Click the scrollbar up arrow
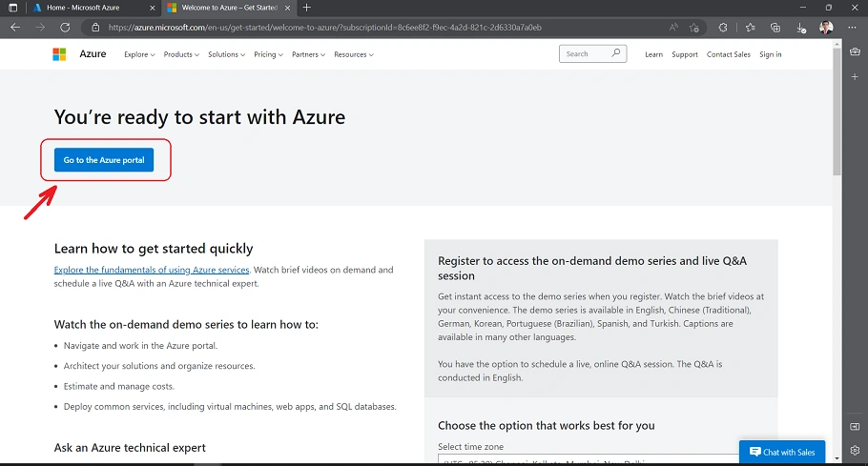 (x=837, y=43)
